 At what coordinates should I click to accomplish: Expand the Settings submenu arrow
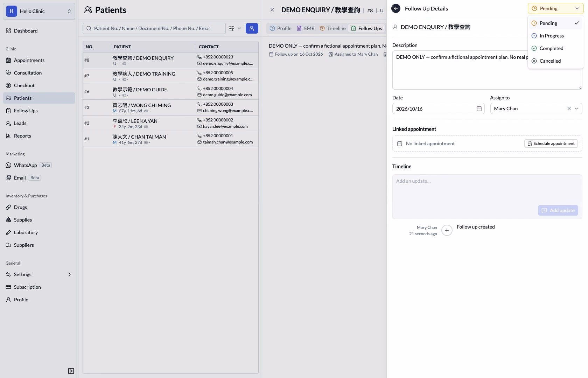click(69, 274)
